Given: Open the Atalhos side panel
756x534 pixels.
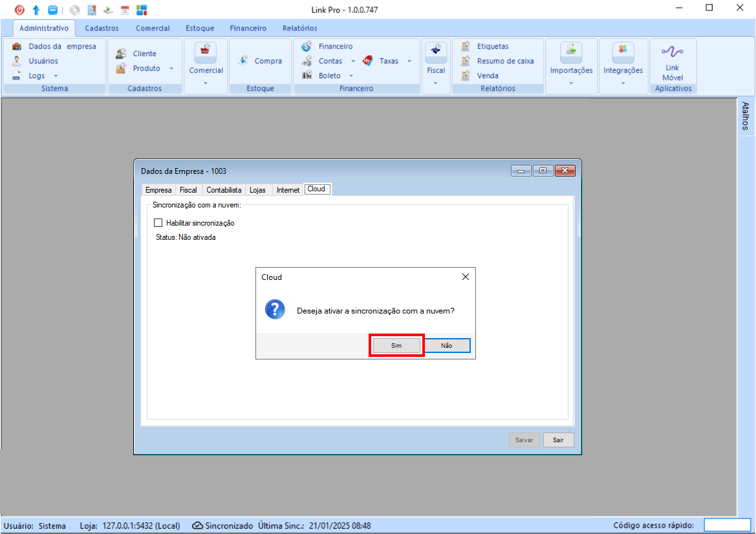Looking at the screenshot, I should pos(746,116).
